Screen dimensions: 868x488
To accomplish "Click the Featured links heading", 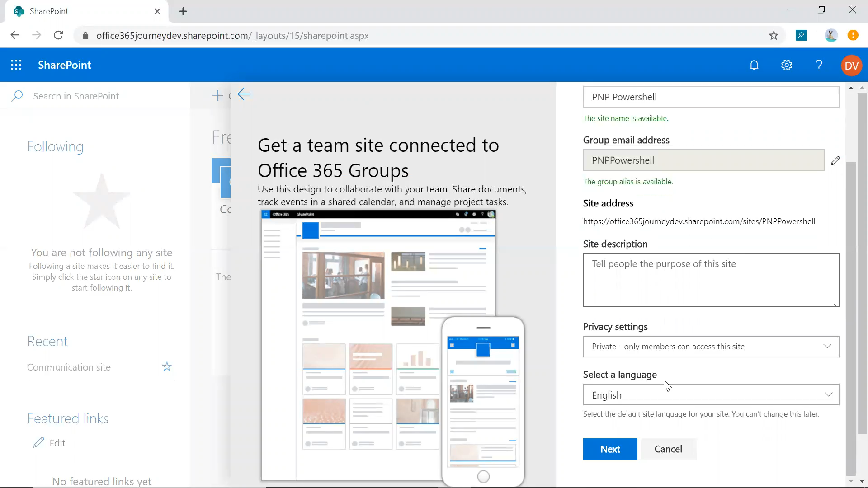I will 68,418.
